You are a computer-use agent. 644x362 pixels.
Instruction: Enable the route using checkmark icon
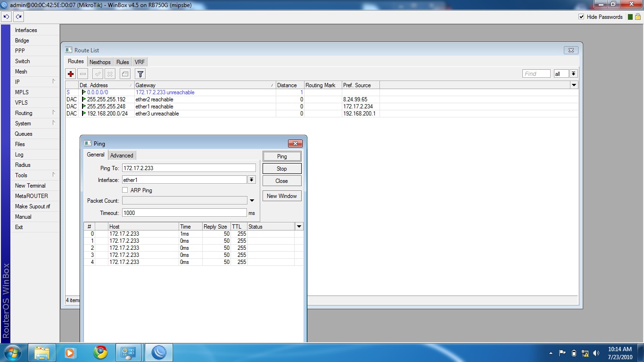[x=98, y=74]
